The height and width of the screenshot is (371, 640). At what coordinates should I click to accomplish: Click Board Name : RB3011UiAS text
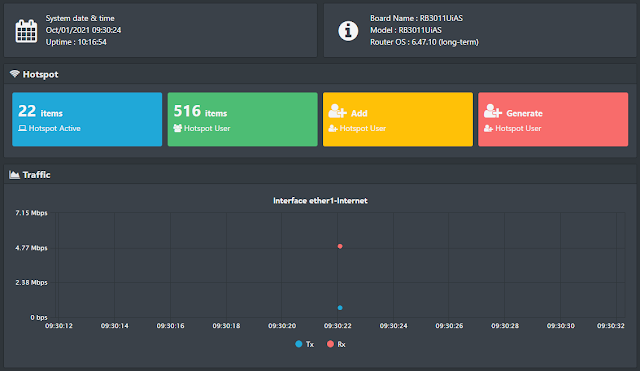(x=416, y=18)
